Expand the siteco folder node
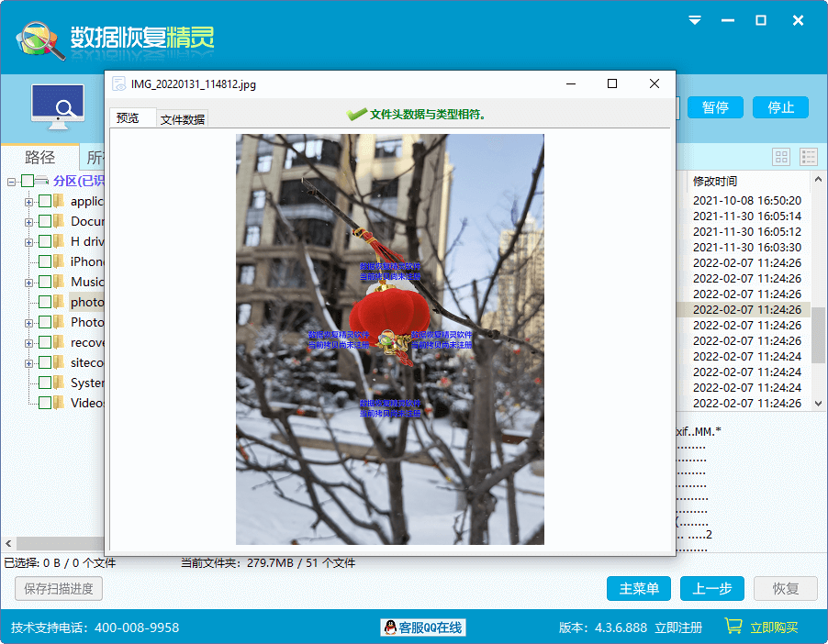Screen dimensions: 828x644 28,363
